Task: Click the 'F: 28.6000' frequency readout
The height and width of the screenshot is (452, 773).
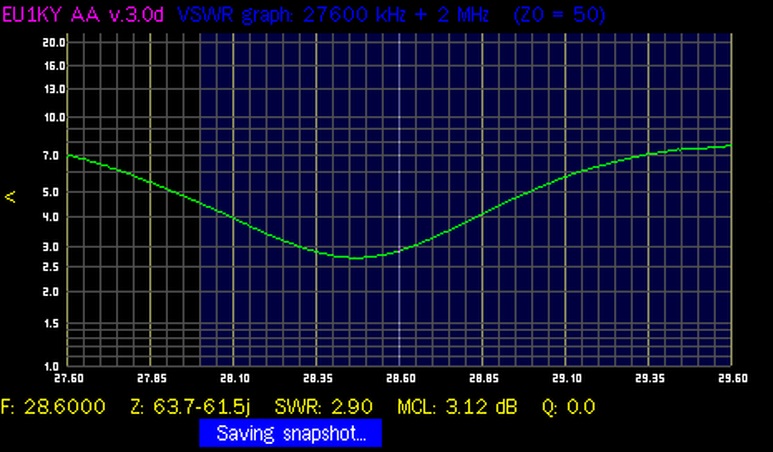Action: (53, 407)
